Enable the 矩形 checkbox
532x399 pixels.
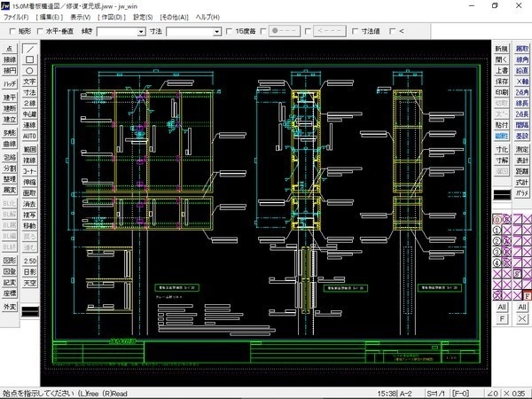[x=12, y=31]
